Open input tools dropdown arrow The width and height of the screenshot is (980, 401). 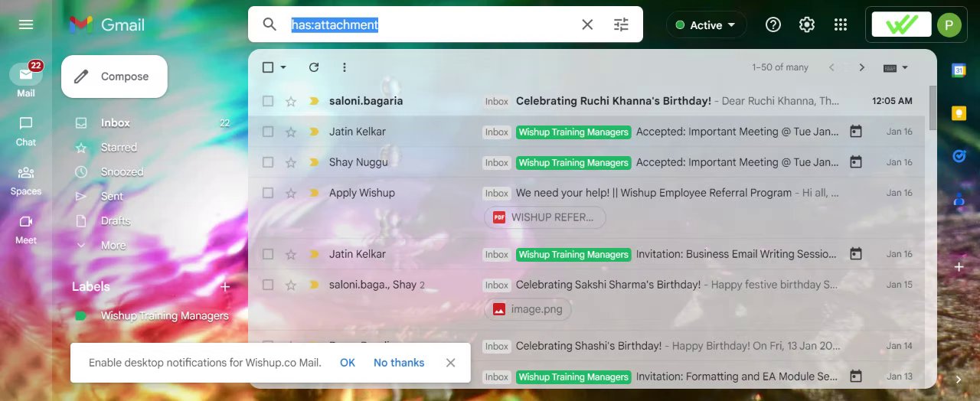pyautogui.click(x=905, y=67)
